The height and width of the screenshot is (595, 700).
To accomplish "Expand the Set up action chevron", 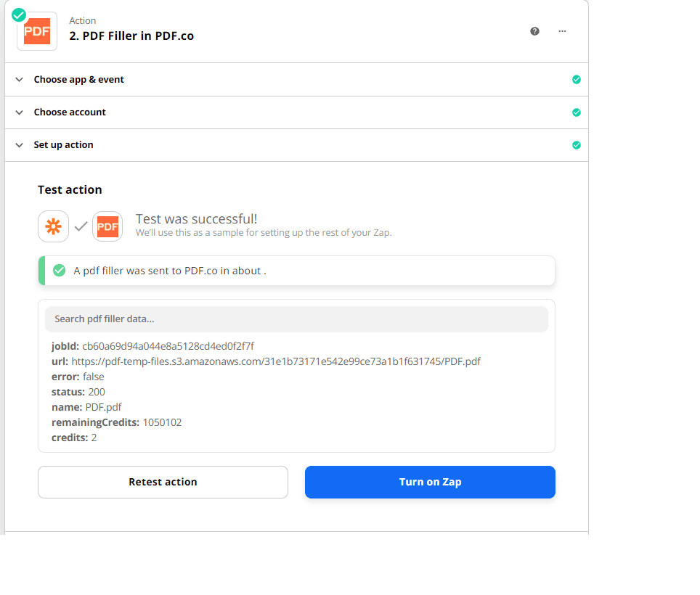I will point(20,145).
